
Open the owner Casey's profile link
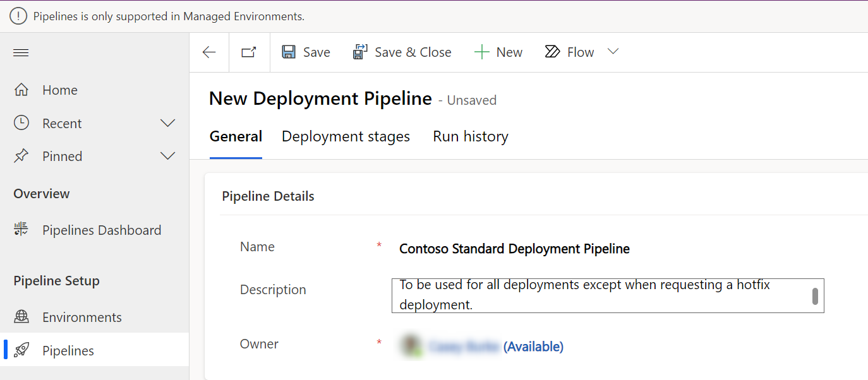tap(464, 346)
